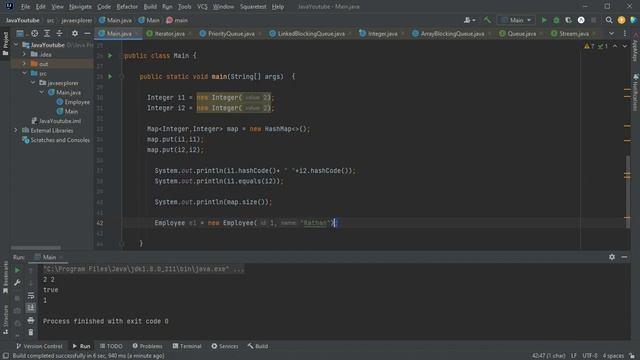The height and width of the screenshot is (360, 640).
Task: Open the TODO tool window
Action: [111, 346]
